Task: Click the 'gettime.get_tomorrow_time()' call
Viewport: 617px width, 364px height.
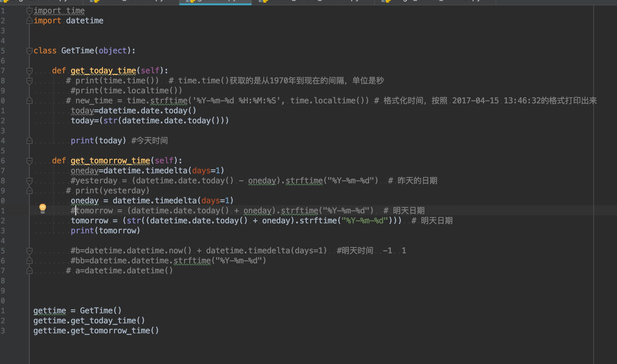Action: tap(96, 331)
